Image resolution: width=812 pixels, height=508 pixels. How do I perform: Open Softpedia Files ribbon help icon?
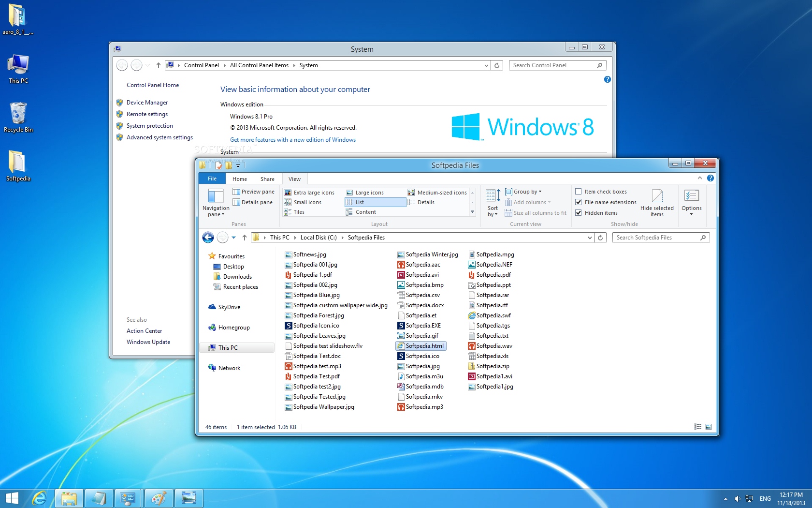(x=710, y=178)
